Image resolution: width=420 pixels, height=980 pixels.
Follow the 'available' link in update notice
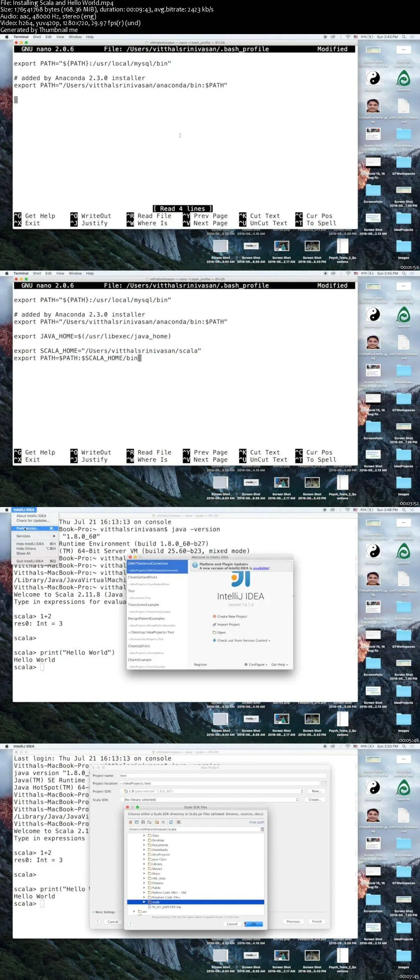coord(261,568)
